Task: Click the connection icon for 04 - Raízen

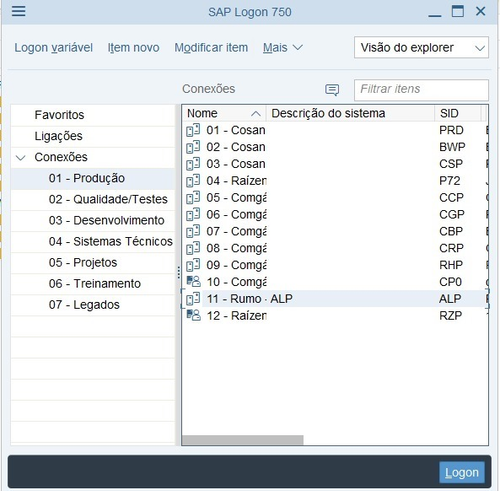Action: 193,181
